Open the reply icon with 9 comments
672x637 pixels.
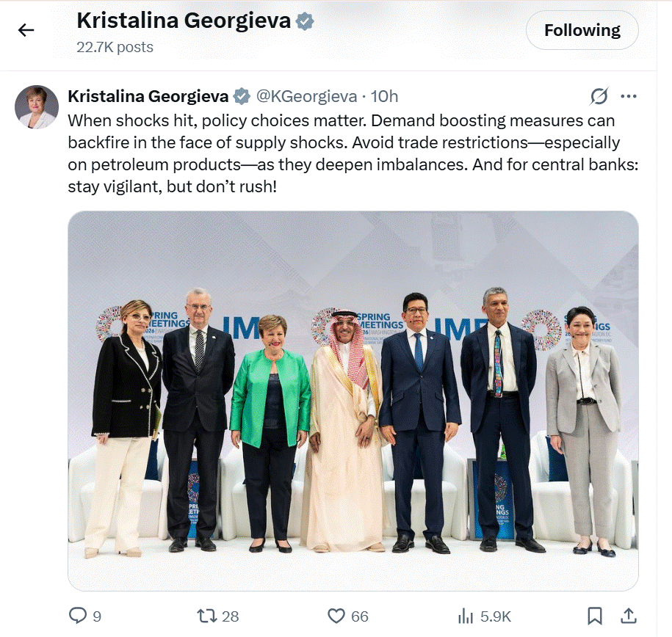click(77, 616)
